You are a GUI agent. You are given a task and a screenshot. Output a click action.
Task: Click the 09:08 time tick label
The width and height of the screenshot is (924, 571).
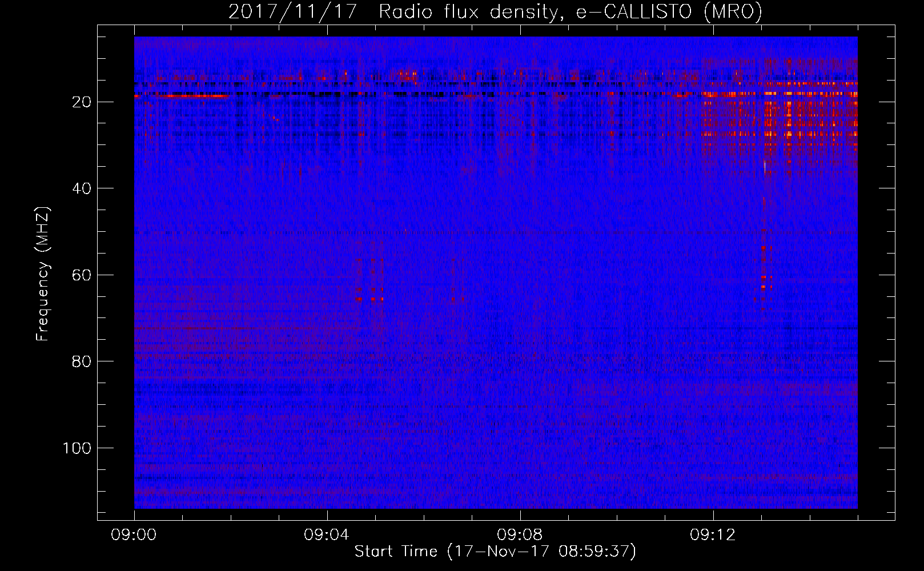(520, 535)
